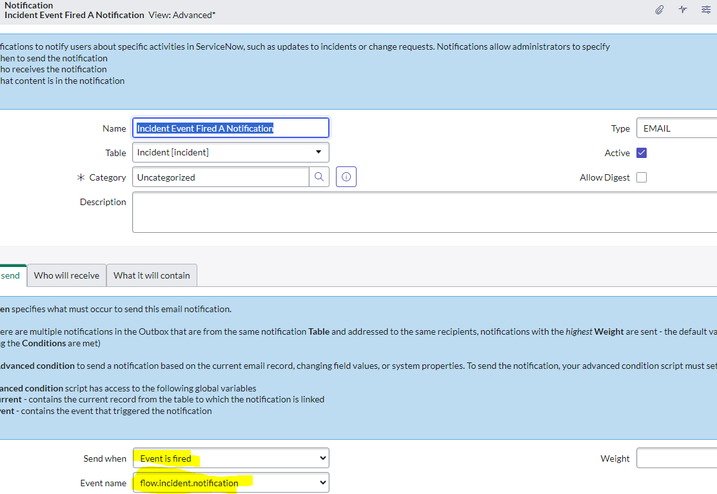The height and width of the screenshot is (494, 717).
Task: Toggle the Active checkbox
Action: click(642, 153)
